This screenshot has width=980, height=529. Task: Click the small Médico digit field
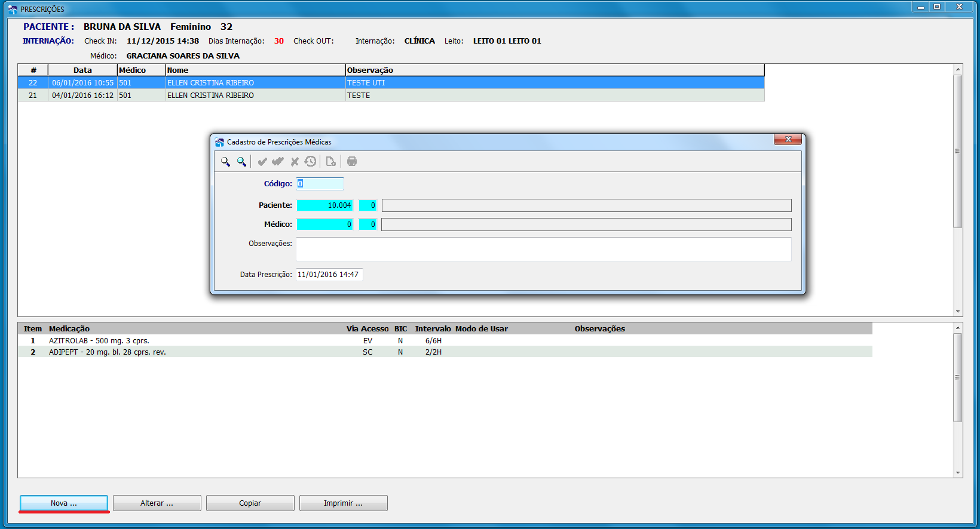[x=367, y=224]
